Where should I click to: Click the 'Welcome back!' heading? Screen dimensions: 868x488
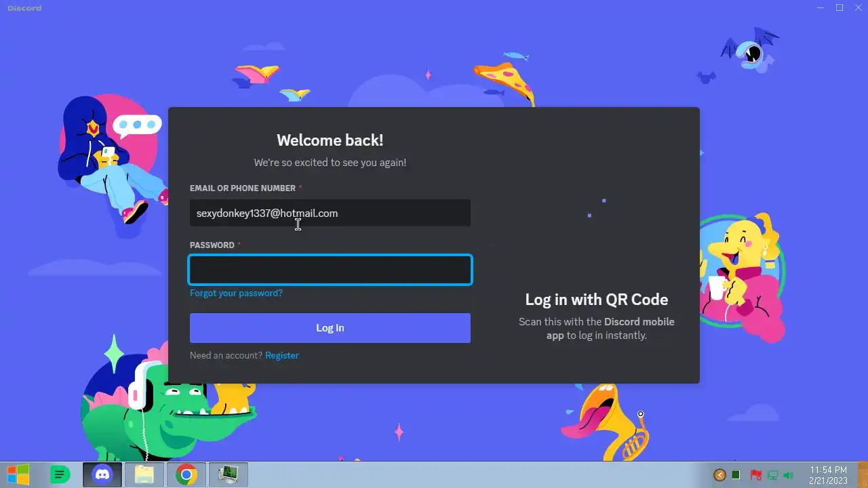[330, 140]
